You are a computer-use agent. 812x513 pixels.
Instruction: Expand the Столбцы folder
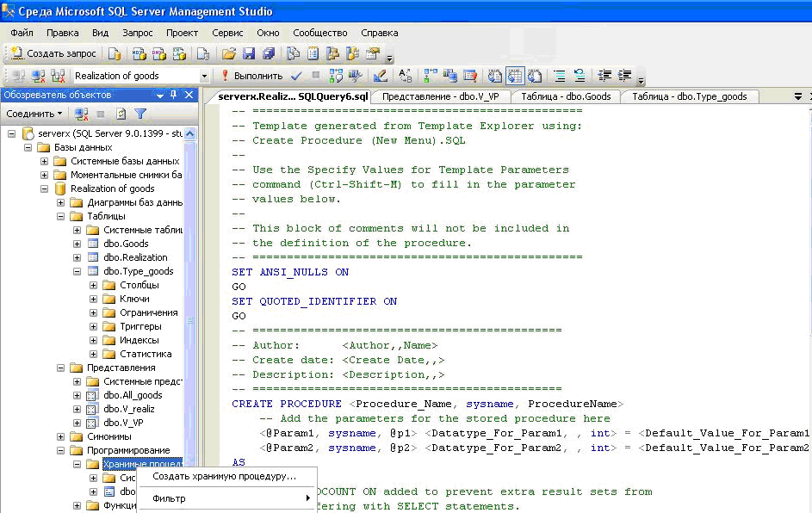click(x=93, y=285)
